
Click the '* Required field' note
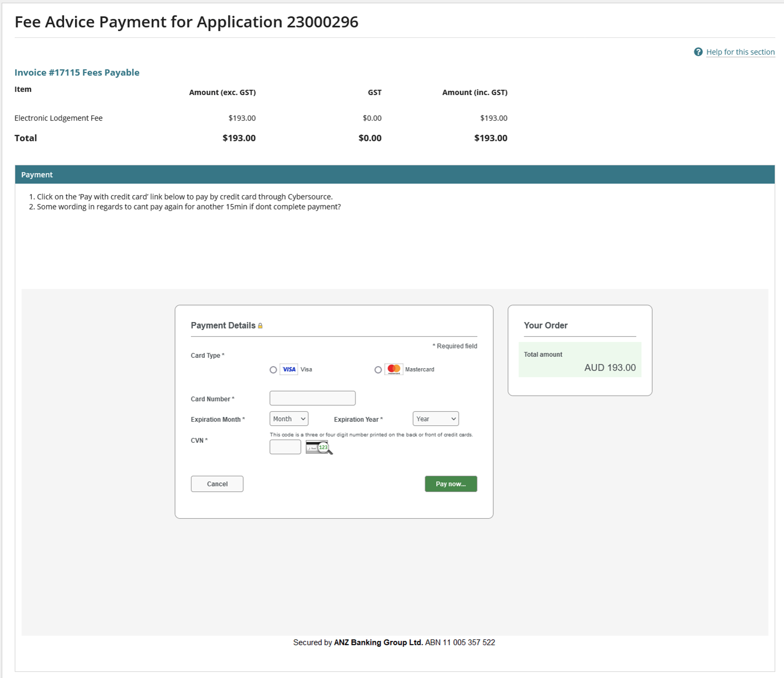point(455,346)
